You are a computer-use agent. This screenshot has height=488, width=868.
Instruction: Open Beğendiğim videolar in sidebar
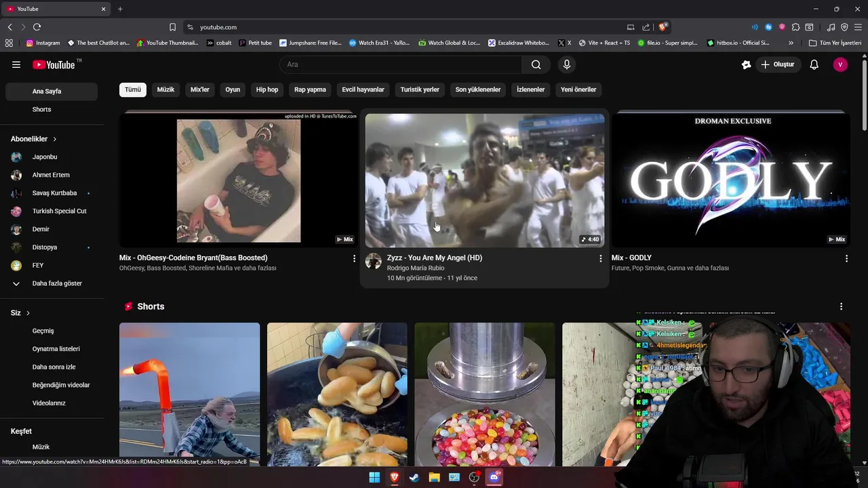pyautogui.click(x=52, y=385)
